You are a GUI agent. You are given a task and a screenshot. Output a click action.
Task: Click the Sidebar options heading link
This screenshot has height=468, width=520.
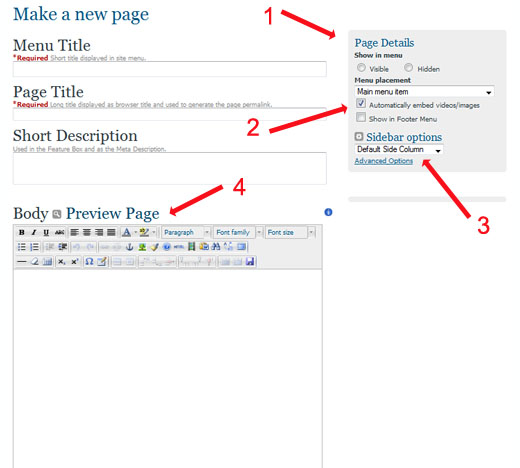pyautogui.click(x=404, y=137)
